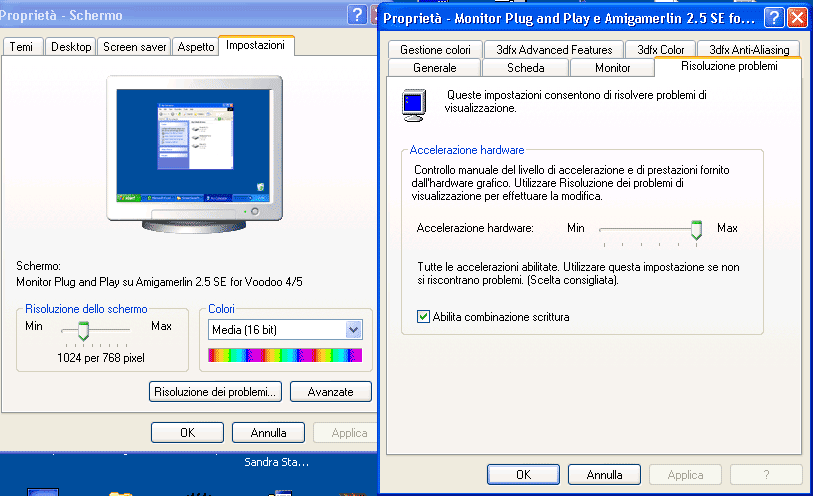Click the Avanzate button
The height and width of the screenshot is (496, 813).
tap(331, 392)
